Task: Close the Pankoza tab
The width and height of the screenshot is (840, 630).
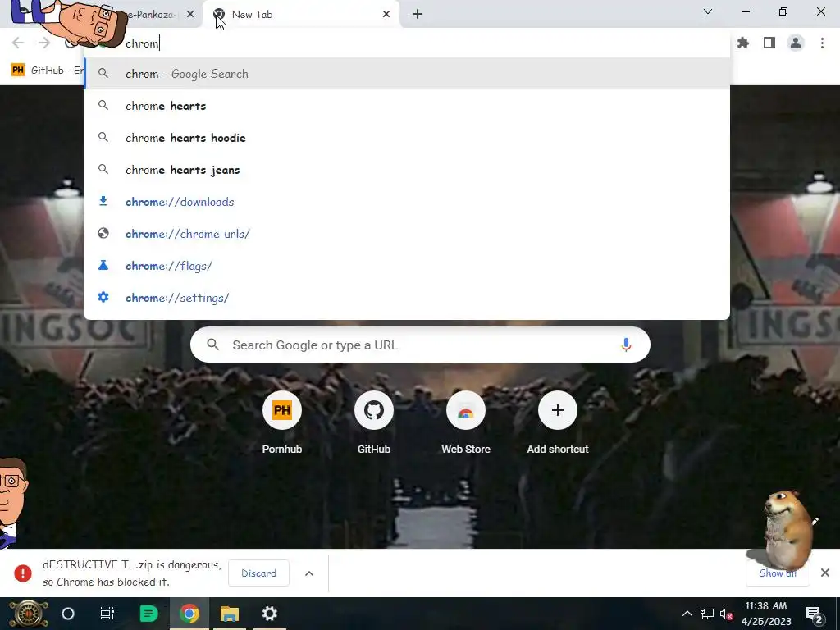Action: [x=190, y=15]
